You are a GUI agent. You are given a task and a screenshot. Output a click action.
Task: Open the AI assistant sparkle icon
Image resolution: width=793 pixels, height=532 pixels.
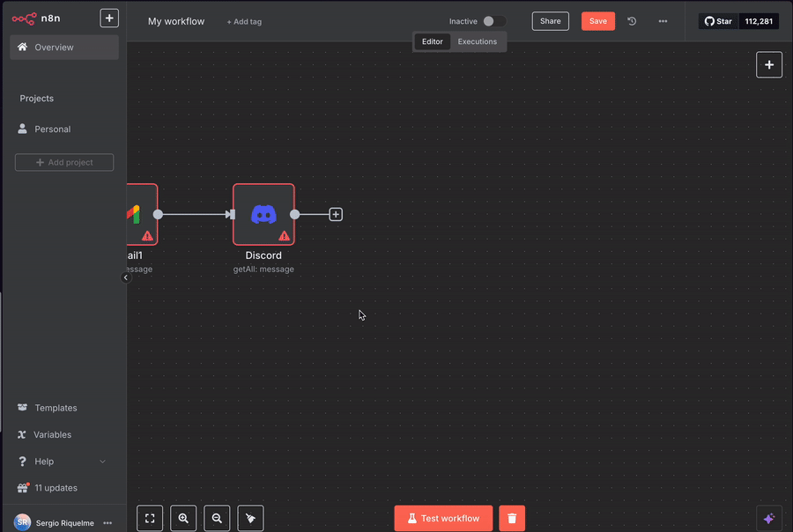[x=768, y=519]
